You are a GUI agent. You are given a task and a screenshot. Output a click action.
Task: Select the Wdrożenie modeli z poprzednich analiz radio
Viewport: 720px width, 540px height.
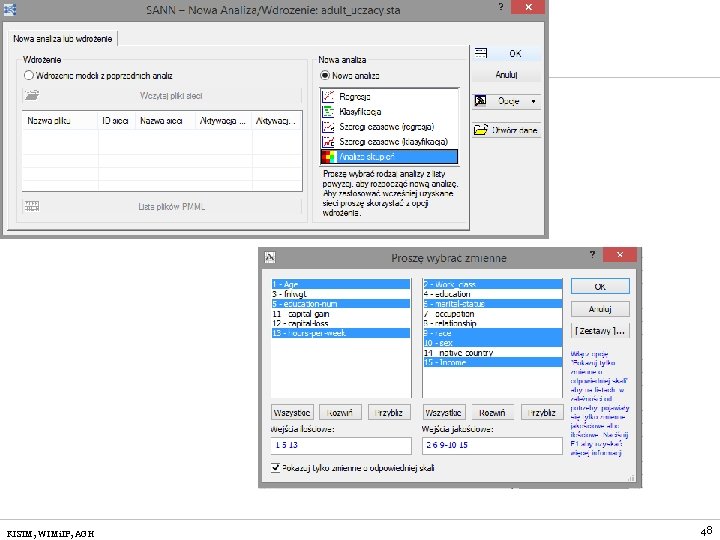[x=28, y=75]
